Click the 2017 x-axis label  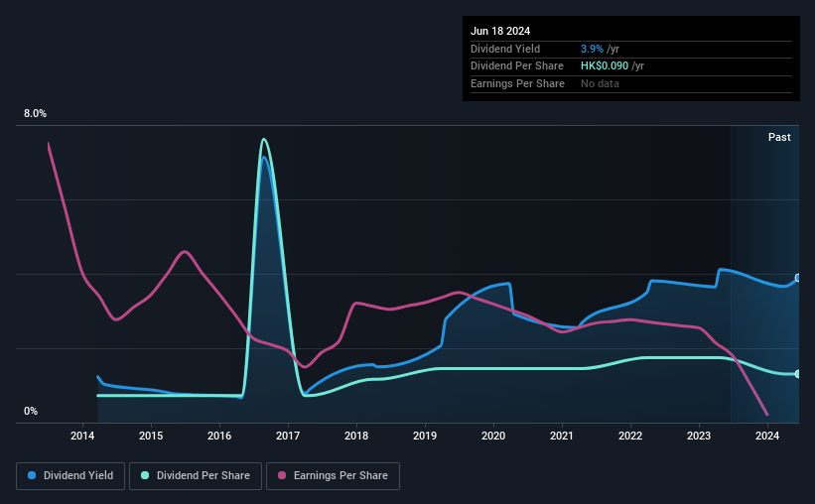(288, 436)
